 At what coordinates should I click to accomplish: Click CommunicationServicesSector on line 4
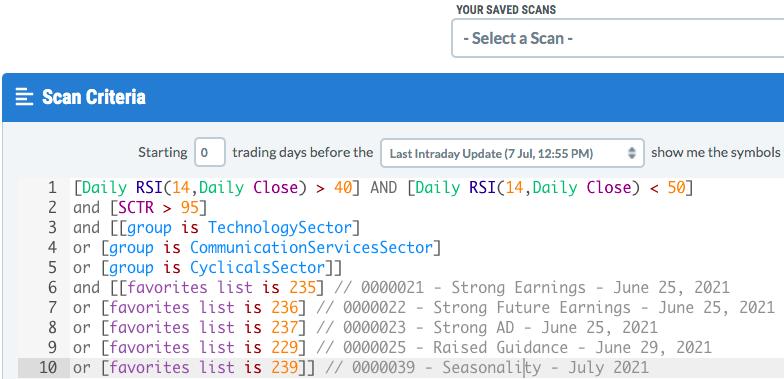(311, 248)
